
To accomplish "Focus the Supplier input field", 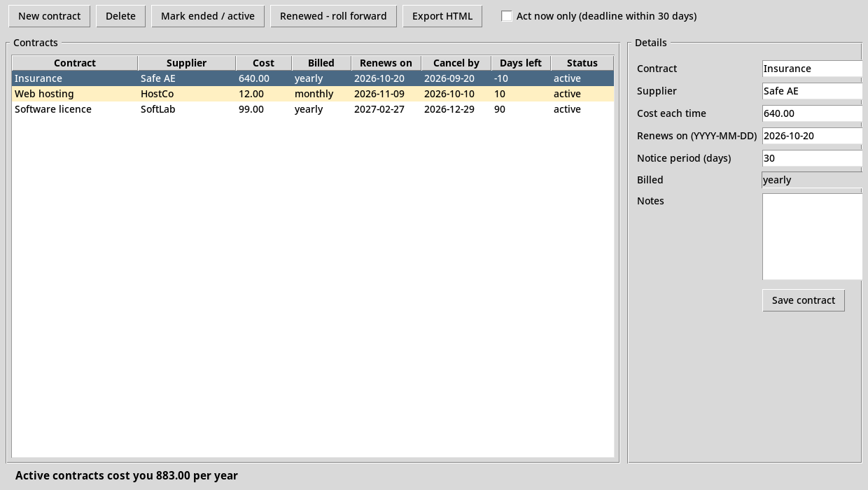I will pyautogui.click(x=812, y=91).
